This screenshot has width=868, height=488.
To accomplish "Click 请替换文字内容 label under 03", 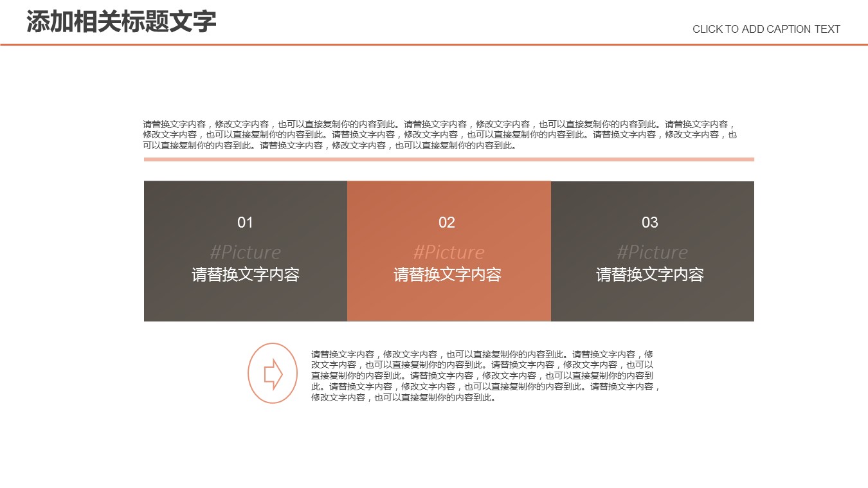I will point(650,275).
